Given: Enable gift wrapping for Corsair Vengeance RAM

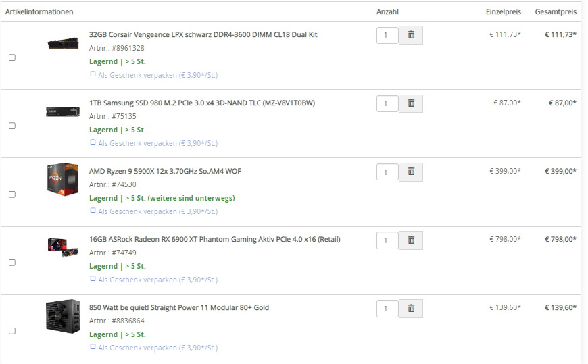Looking at the screenshot, I should (x=93, y=74).
